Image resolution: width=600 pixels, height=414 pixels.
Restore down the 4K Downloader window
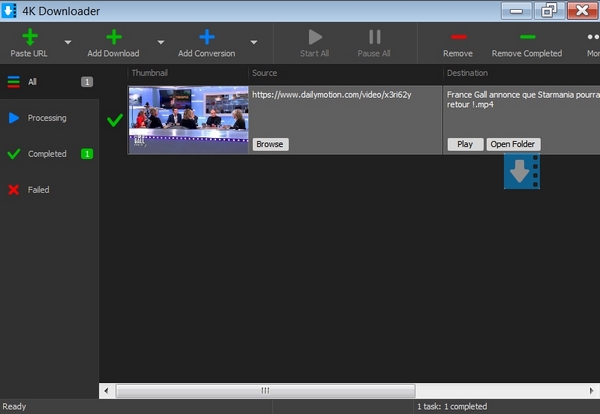tap(549, 11)
